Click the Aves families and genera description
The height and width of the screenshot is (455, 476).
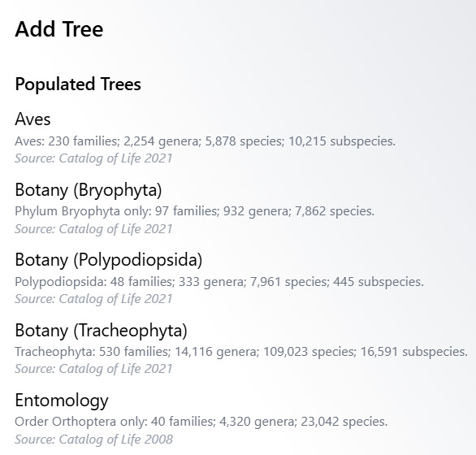(205, 141)
